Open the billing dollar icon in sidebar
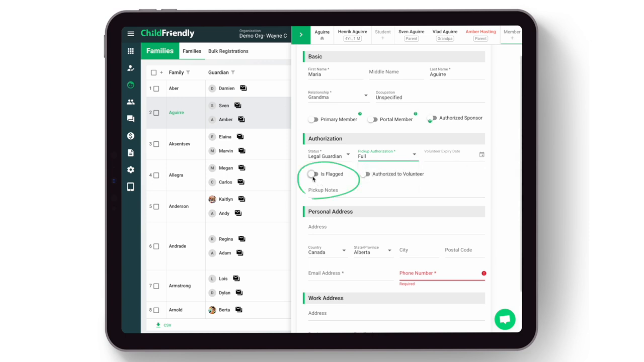Viewport: 644px width, 362px height. pos(131,136)
